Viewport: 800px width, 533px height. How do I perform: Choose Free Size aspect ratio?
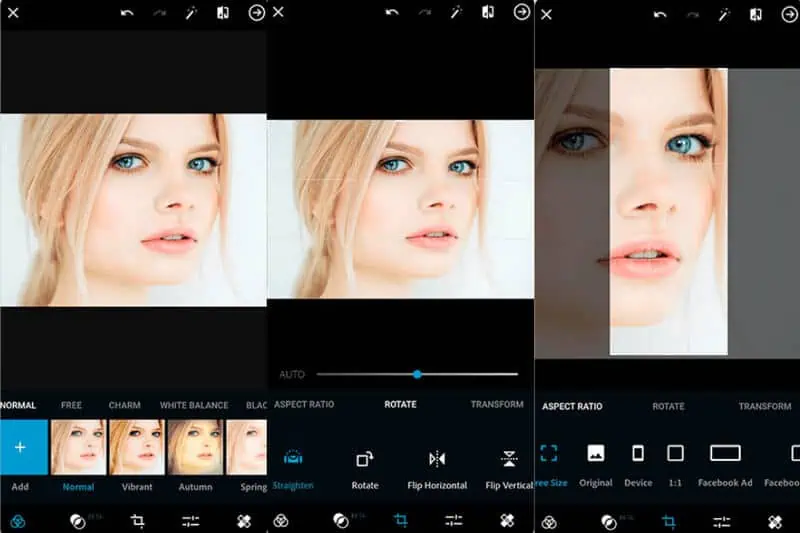pos(551,465)
